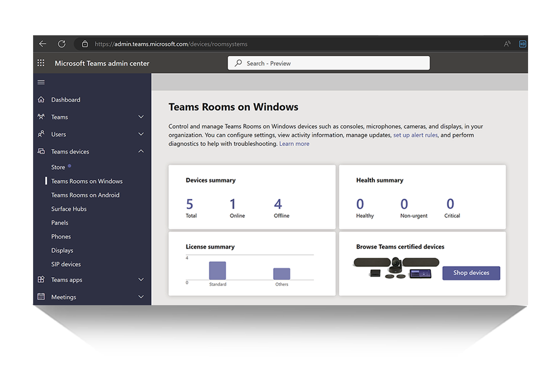Click the Total devices count 5
The height and width of the screenshot is (392, 560).
point(190,204)
